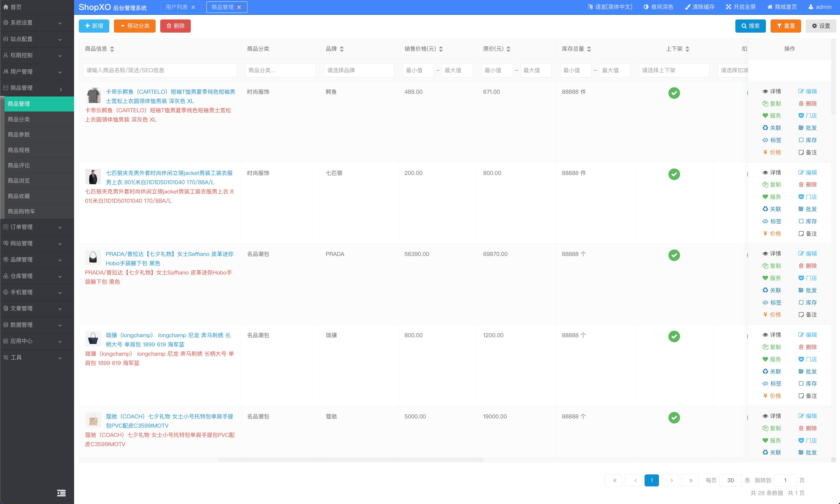Image resolution: width=840 pixels, height=504 pixels.
Task: Click 编辑 icon for 七匹狼 jacket row
Action: click(x=801, y=173)
